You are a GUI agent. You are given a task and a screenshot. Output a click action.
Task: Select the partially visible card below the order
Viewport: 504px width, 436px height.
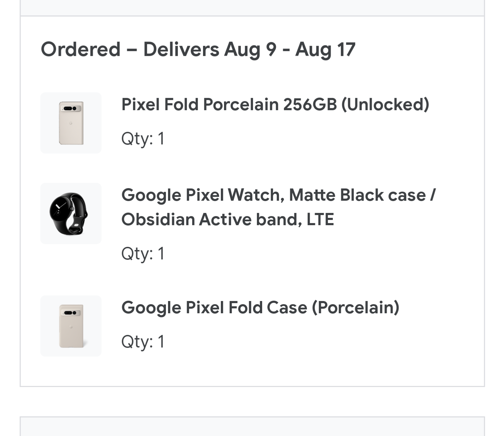(x=252, y=426)
